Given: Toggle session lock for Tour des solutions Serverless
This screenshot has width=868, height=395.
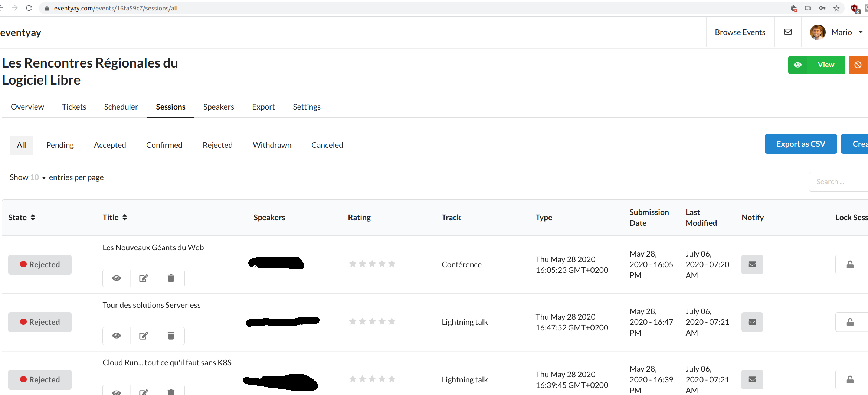Looking at the screenshot, I should click(x=851, y=322).
